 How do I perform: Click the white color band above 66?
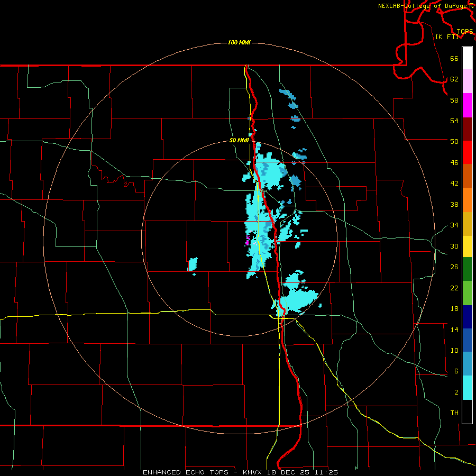[x=467, y=58]
